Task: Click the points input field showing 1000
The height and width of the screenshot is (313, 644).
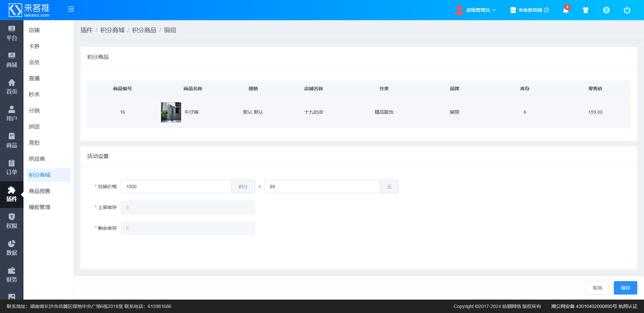Action: point(176,187)
